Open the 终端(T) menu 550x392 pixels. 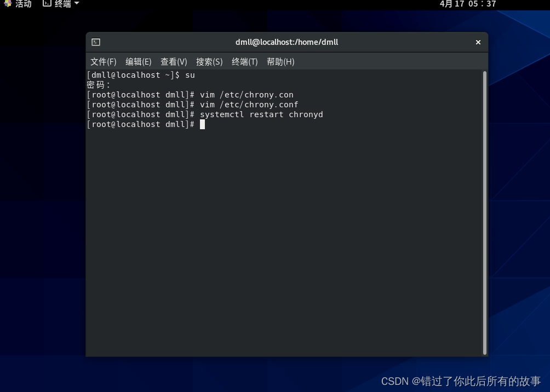[244, 61]
